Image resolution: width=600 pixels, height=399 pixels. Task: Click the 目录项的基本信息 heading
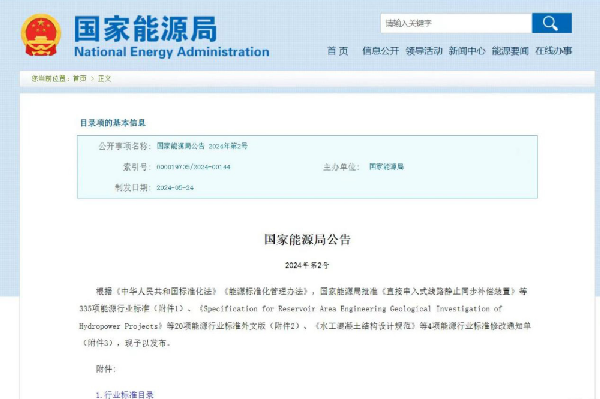click(x=112, y=123)
